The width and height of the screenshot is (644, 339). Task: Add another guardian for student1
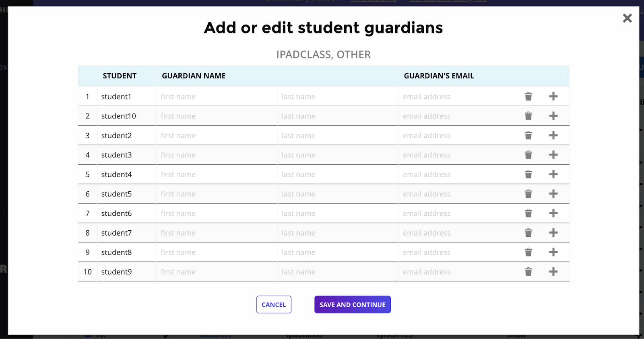pos(553,97)
